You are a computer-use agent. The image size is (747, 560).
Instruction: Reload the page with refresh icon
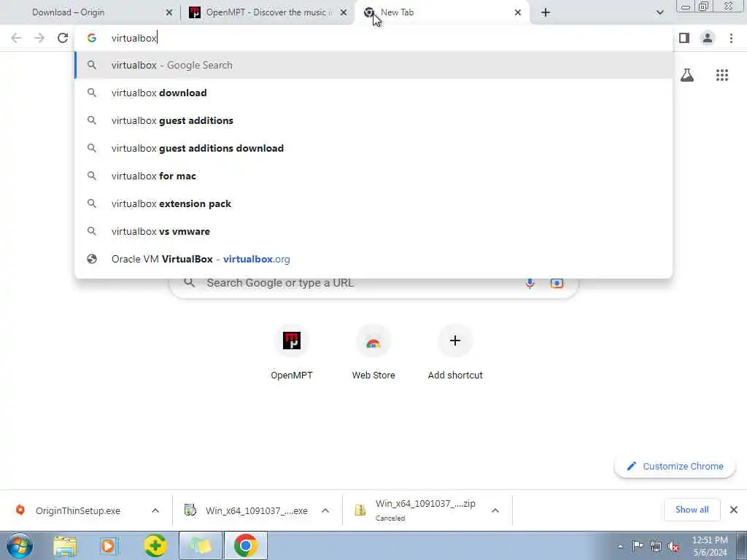click(63, 38)
